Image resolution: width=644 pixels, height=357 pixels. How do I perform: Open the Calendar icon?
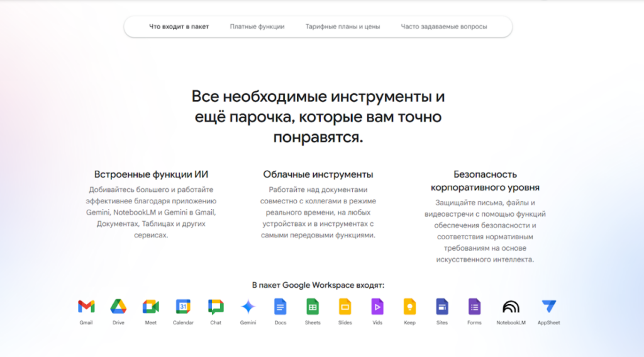pos(183,307)
